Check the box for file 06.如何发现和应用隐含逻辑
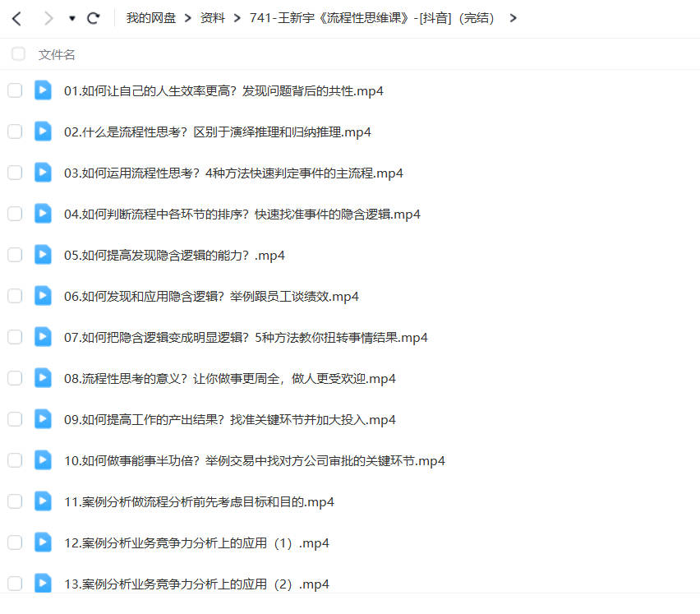This screenshot has width=700, height=614. tap(15, 296)
